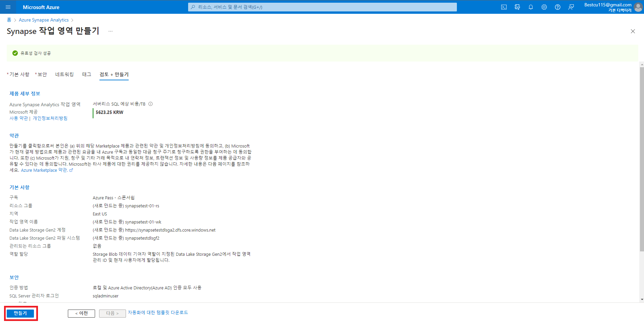
Task: Open the Azure Marketplace 약관 link
Action: 47,170
